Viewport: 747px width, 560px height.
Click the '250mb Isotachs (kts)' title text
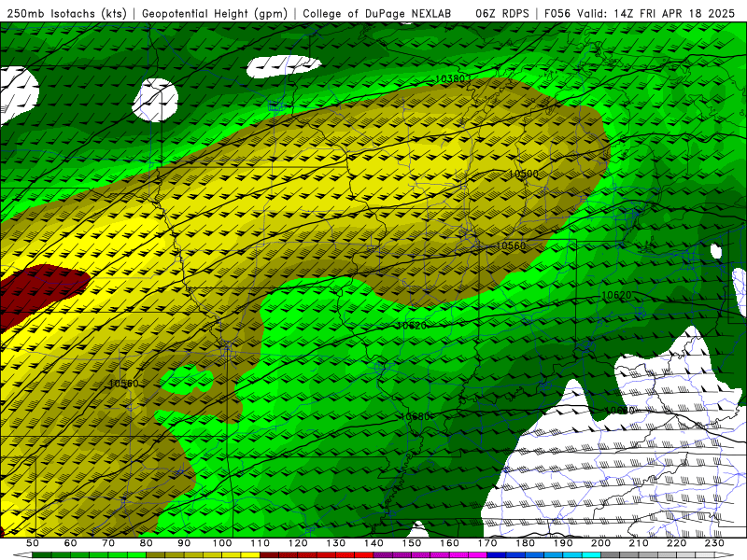point(67,14)
